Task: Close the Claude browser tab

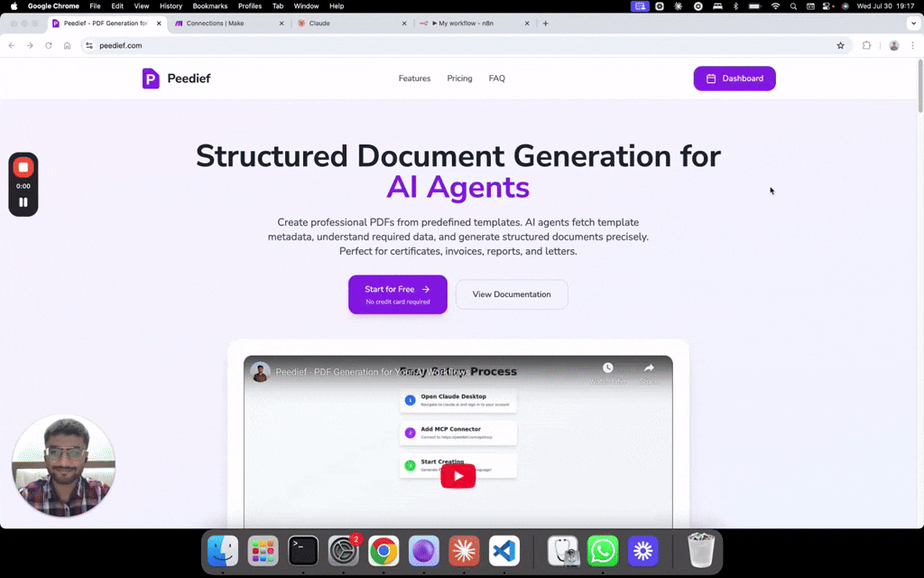Action: coord(404,23)
